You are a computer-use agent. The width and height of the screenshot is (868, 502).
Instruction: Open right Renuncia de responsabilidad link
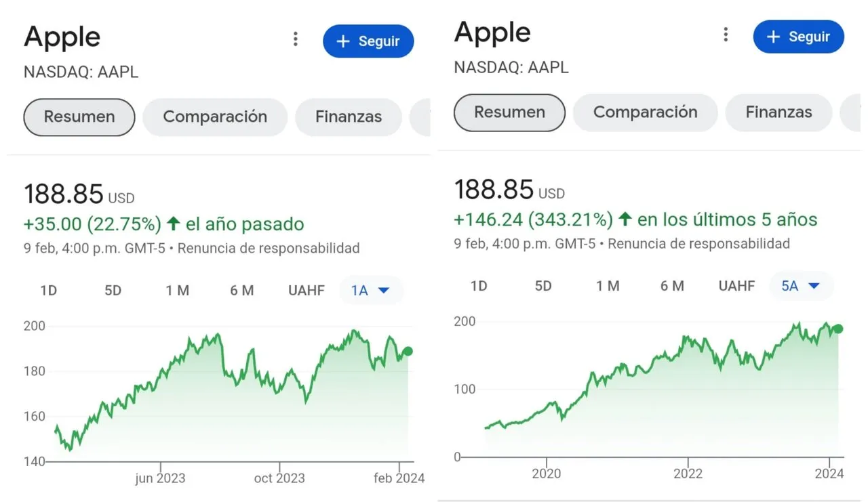(x=698, y=243)
